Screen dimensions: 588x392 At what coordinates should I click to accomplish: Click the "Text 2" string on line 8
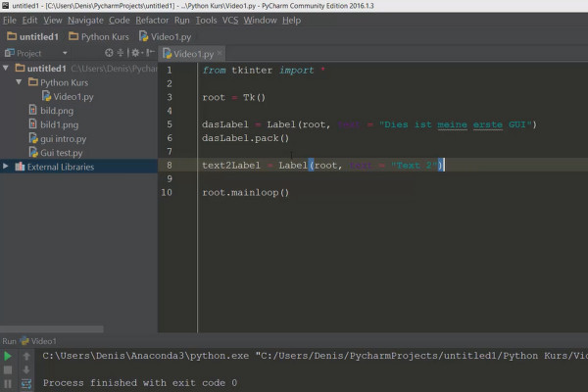click(414, 166)
